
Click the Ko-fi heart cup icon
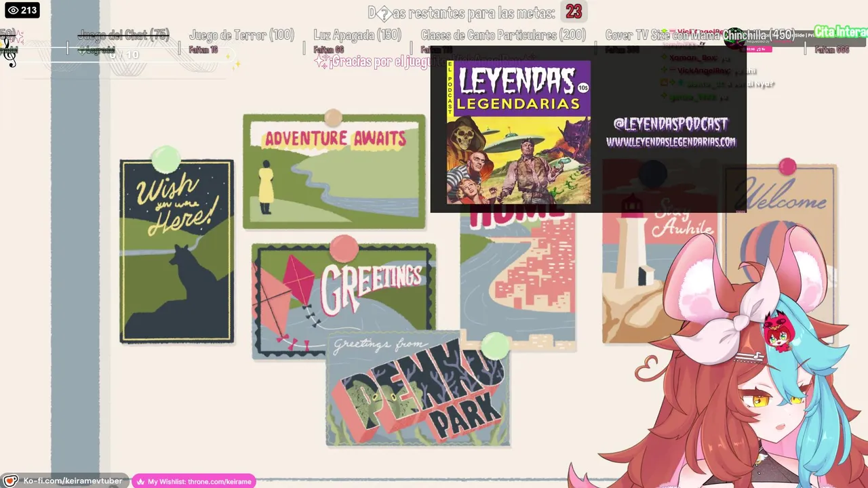click(11, 481)
